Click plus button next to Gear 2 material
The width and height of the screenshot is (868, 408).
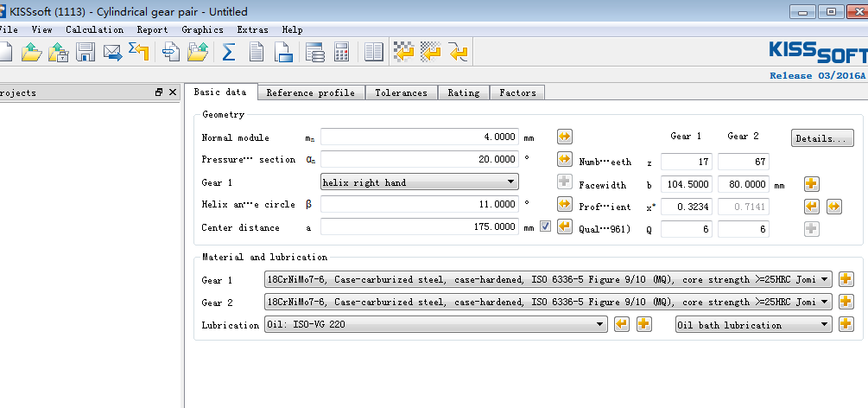tap(846, 302)
